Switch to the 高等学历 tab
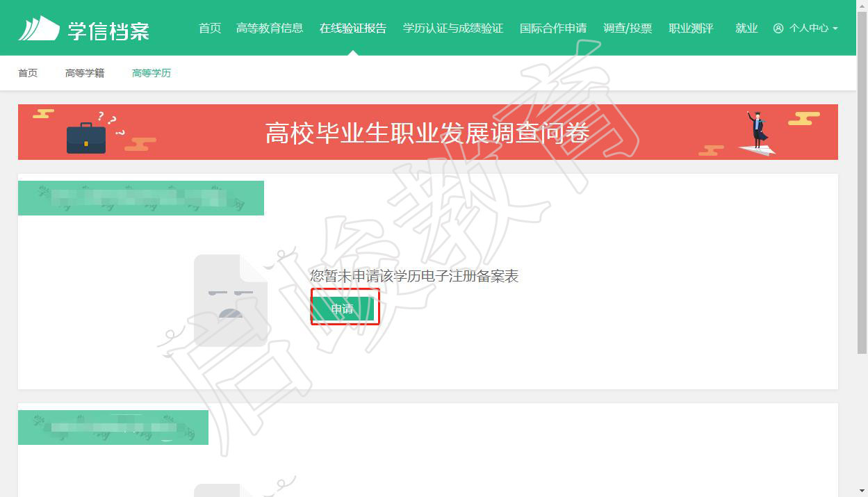This screenshot has height=497, width=868. [152, 73]
